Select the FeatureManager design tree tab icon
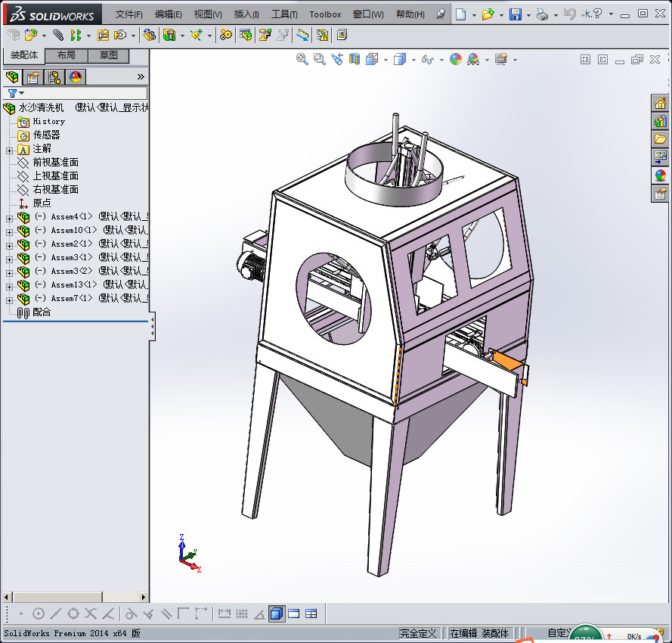672x643 pixels. pos(12,77)
